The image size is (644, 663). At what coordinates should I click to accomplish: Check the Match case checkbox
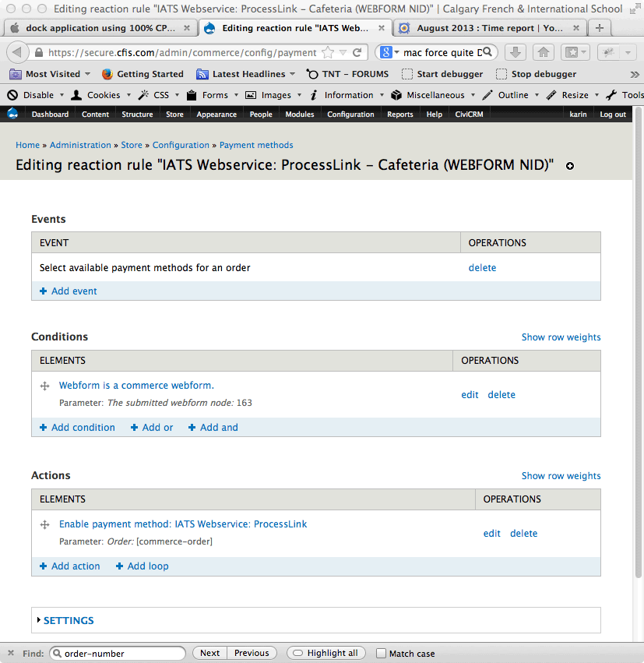[x=381, y=653]
